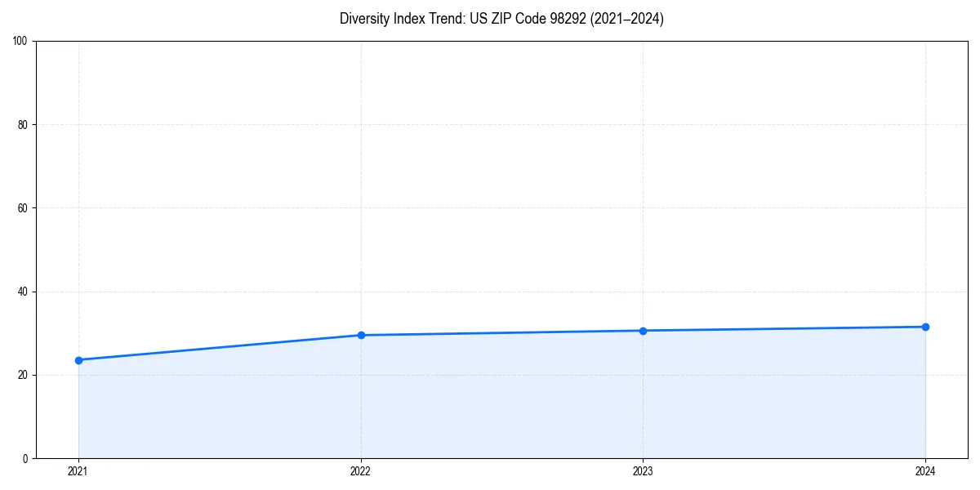Click the 2021 x-axis label
Viewport: 980px width, 490px height.
tap(78, 471)
